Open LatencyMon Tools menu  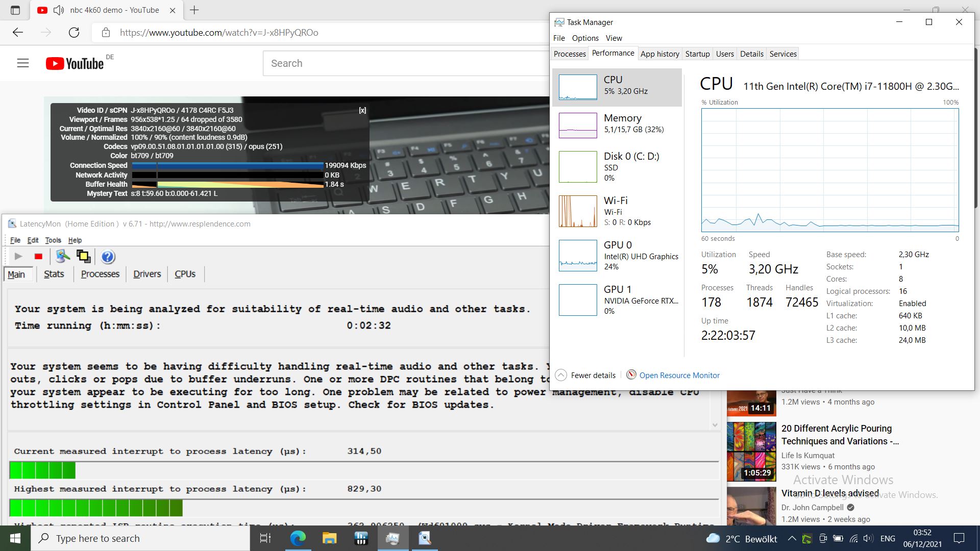53,240
